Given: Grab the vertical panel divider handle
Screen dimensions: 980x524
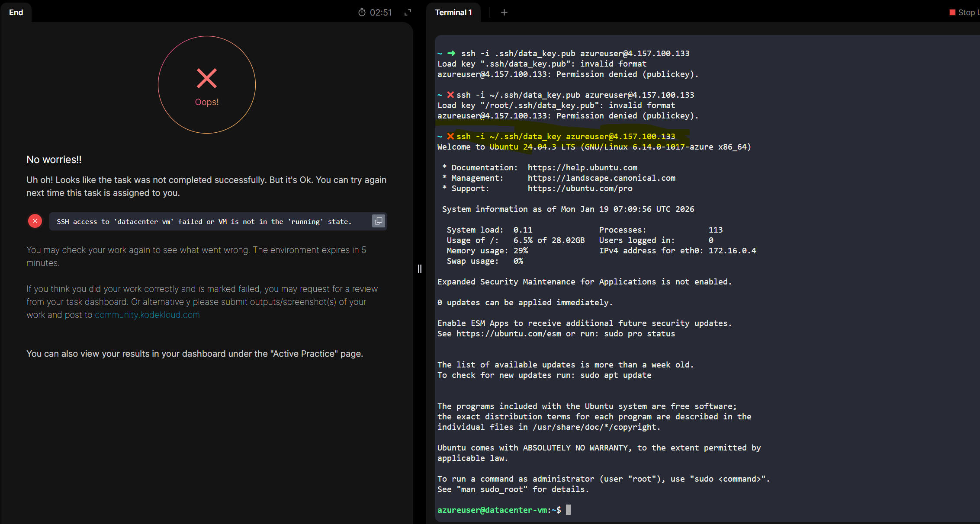Looking at the screenshot, I should coord(419,269).
